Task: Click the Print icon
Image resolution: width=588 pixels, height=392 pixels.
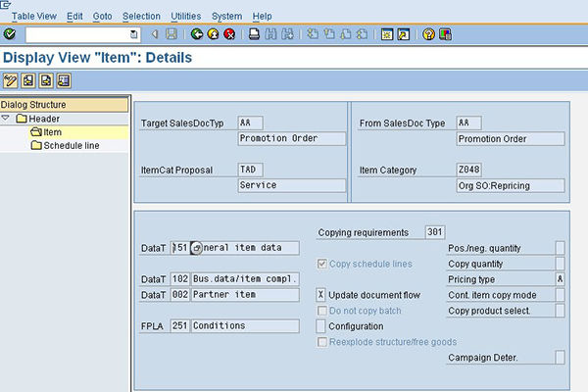Action: click(x=254, y=34)
